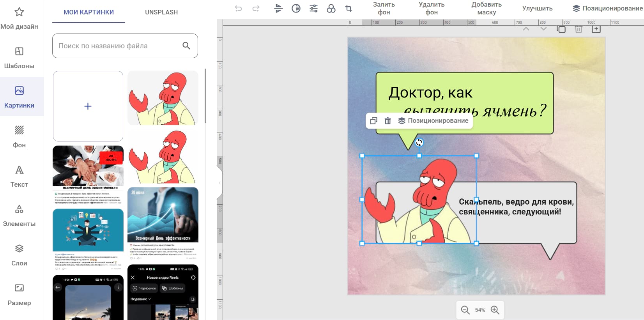Click the top-left resize handle of selection
Viewport: 644px width, 320px height.
tap(362, 156)
